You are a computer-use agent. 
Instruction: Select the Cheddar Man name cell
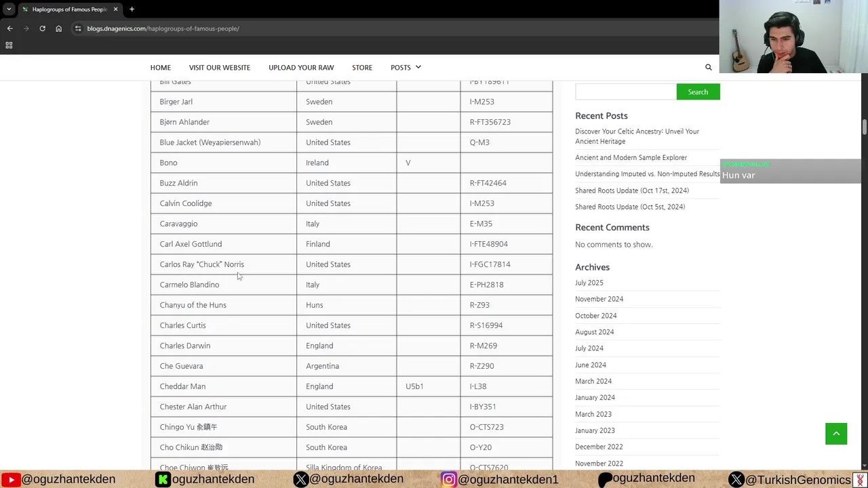[224, 386]
